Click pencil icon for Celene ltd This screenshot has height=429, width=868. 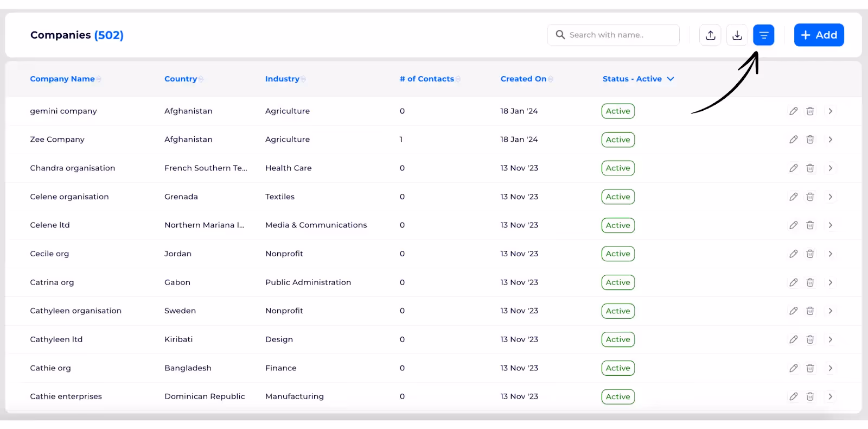[793, 225]
